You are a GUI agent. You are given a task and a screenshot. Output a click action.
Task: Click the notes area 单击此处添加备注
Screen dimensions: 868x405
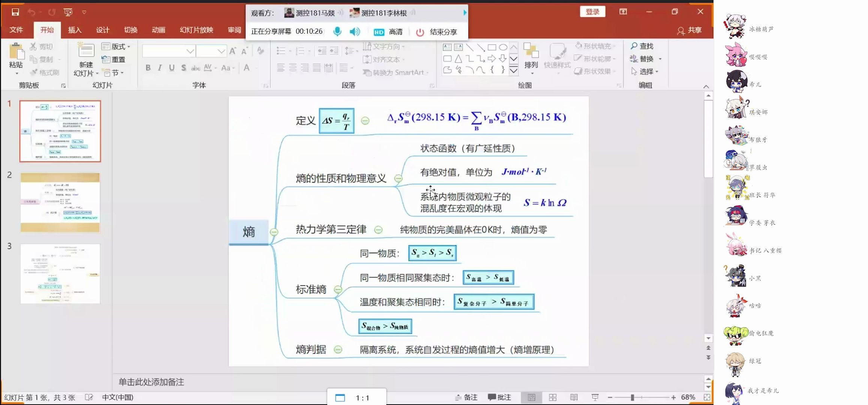tap(151, 382)
